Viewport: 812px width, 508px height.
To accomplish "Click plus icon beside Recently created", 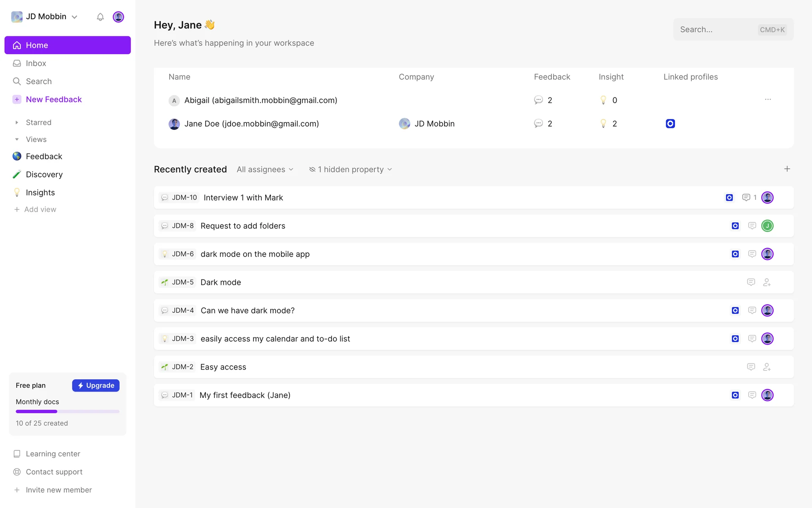I will (x=787, y=169).
